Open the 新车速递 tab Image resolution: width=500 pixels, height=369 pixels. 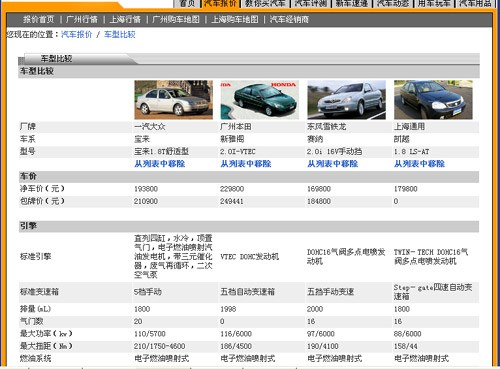click(352, 3)
